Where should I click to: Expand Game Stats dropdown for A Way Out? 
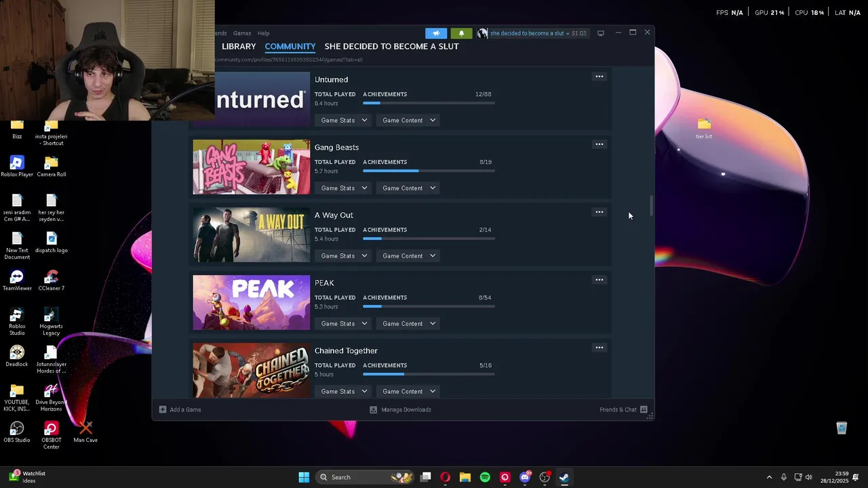tap(344, 256)
